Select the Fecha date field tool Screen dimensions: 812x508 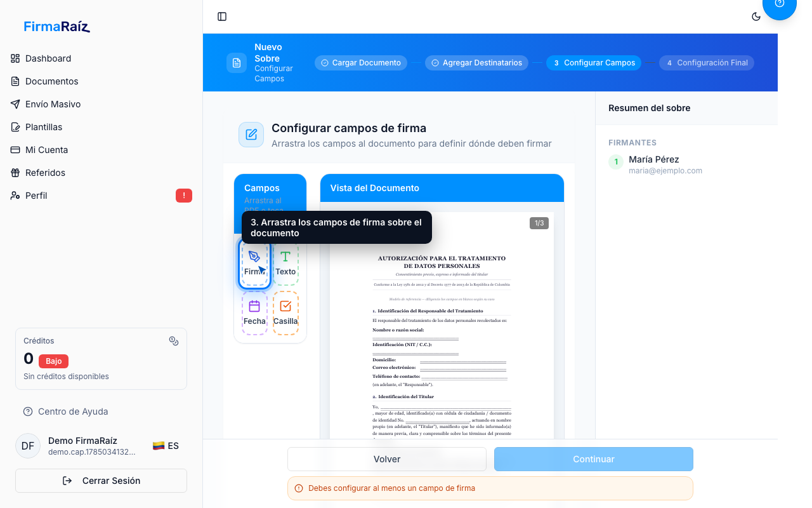[254, 312]
